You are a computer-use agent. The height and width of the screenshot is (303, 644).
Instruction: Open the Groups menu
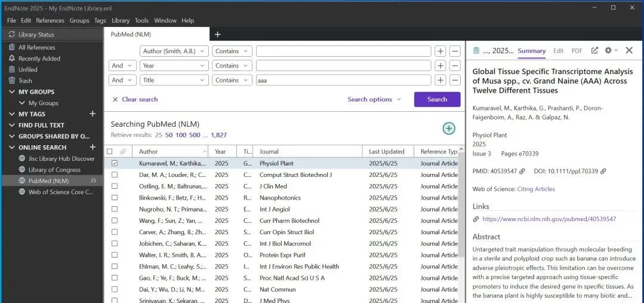coord(79,20)
